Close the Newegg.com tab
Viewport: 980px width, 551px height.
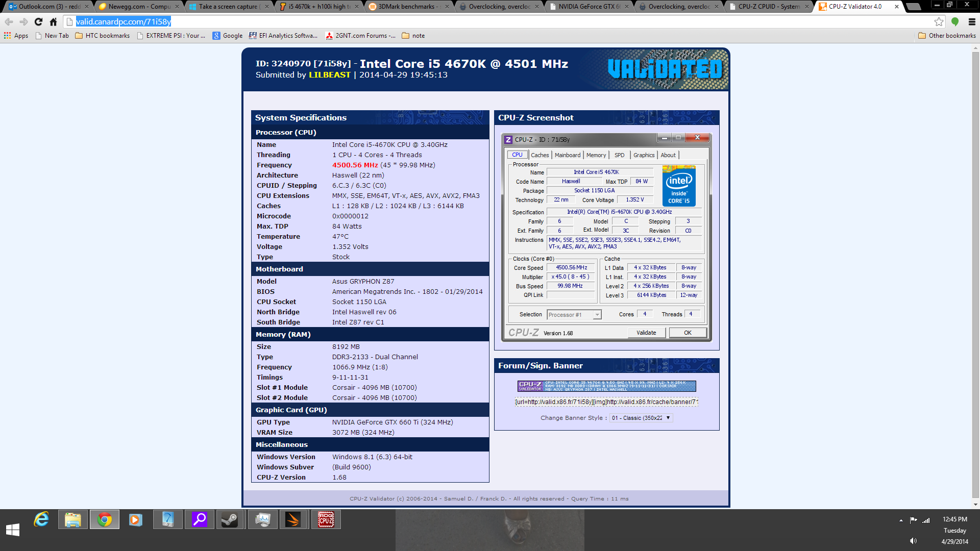(x=177, y=7)
